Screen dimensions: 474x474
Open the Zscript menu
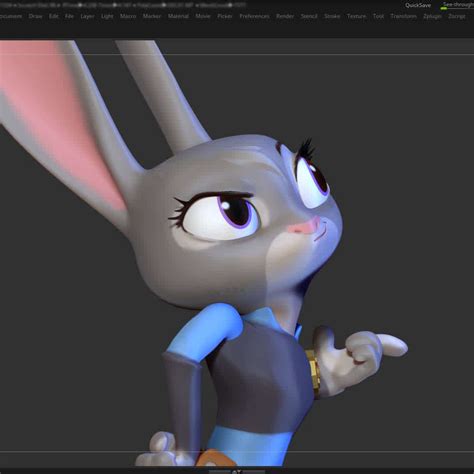(x=457, y=16)
